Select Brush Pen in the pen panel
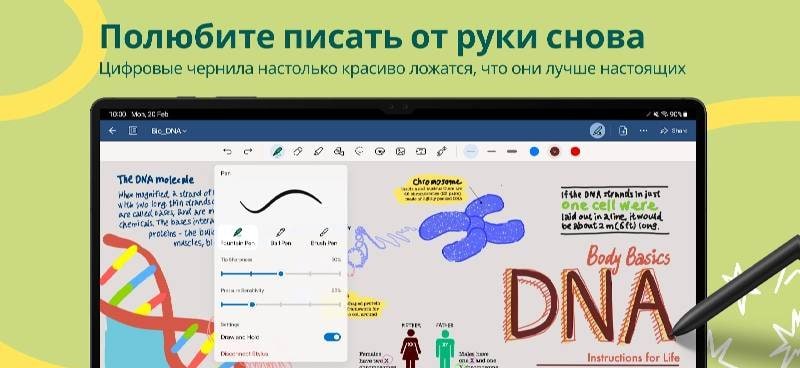 click(324, 236)
